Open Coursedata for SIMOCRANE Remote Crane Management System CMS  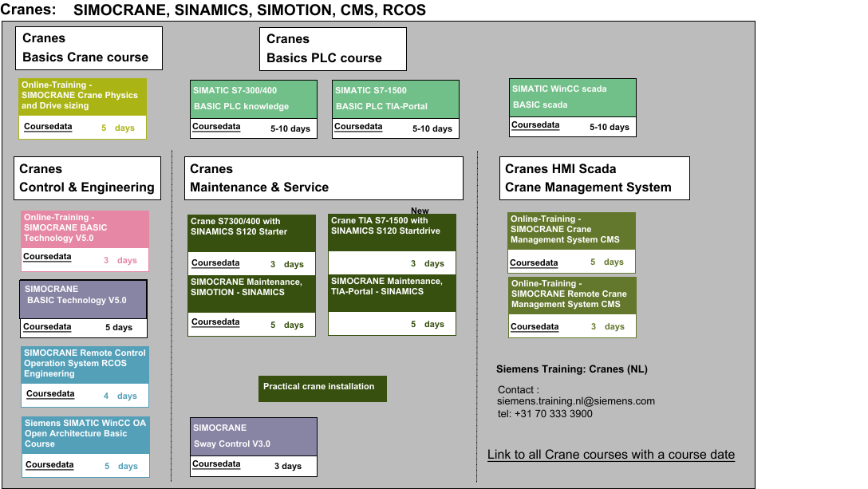(535, 327)
